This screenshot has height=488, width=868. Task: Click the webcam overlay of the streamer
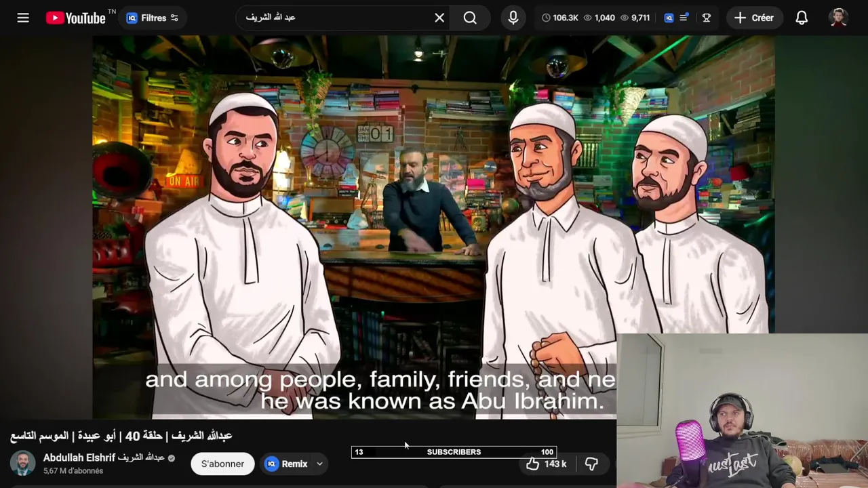pyautogui.click(x=742, y=411)
